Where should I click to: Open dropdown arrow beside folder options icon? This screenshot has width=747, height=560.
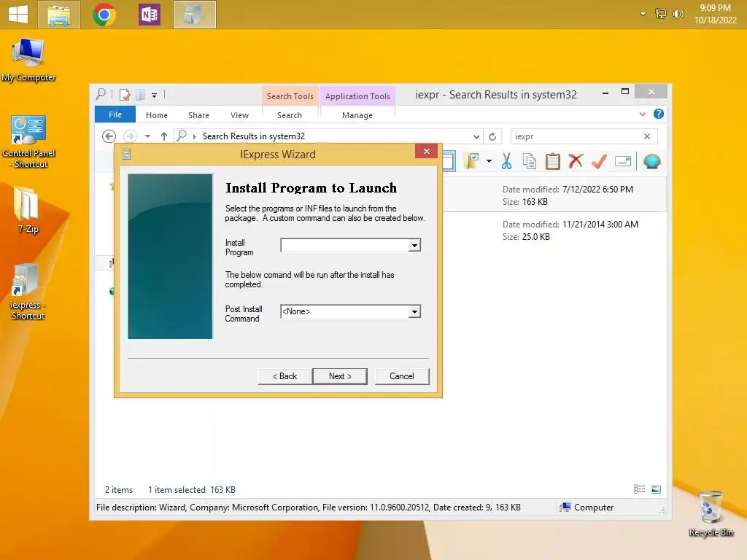tap(489, 161)
